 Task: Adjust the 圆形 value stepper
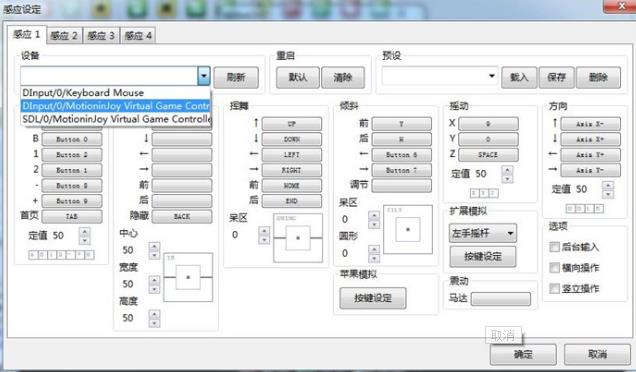coord(374,254)
